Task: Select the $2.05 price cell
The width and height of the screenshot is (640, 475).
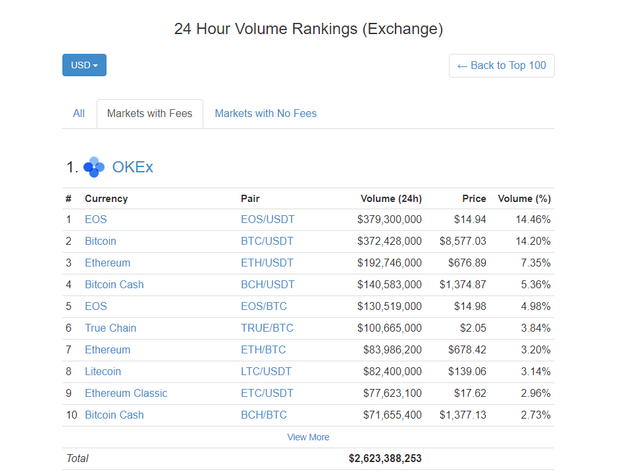Action: coord(473,328)
